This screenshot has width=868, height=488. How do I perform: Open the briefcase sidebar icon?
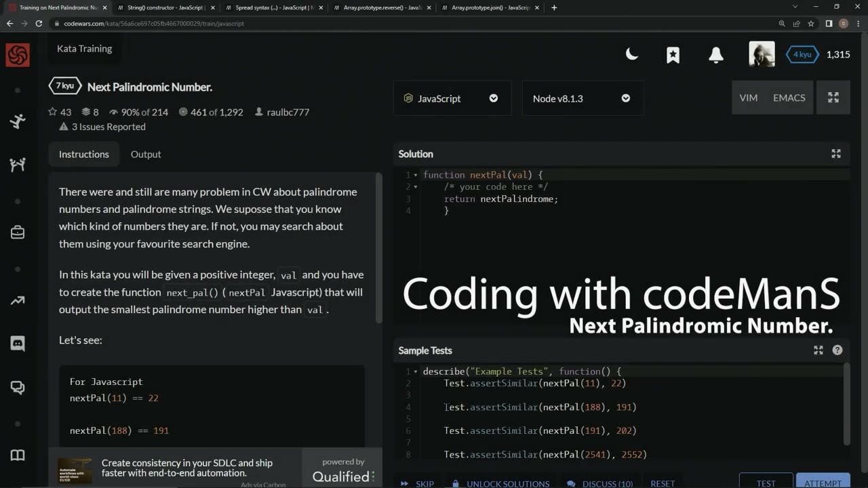(18, 232)
